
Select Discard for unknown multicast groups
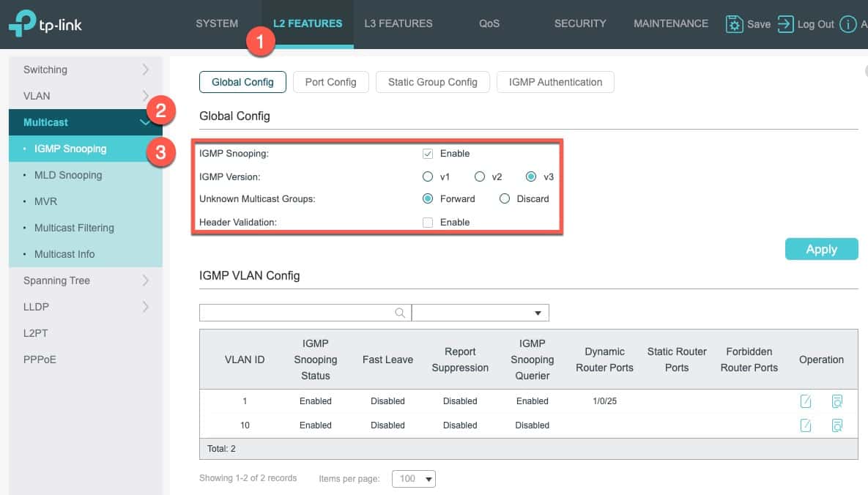(x=504, y=198)
